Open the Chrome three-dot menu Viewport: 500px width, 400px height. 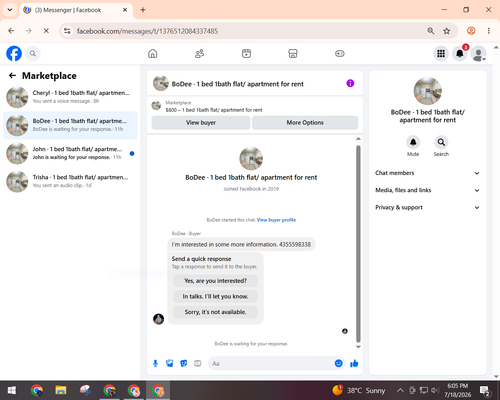tap(489, 31)
